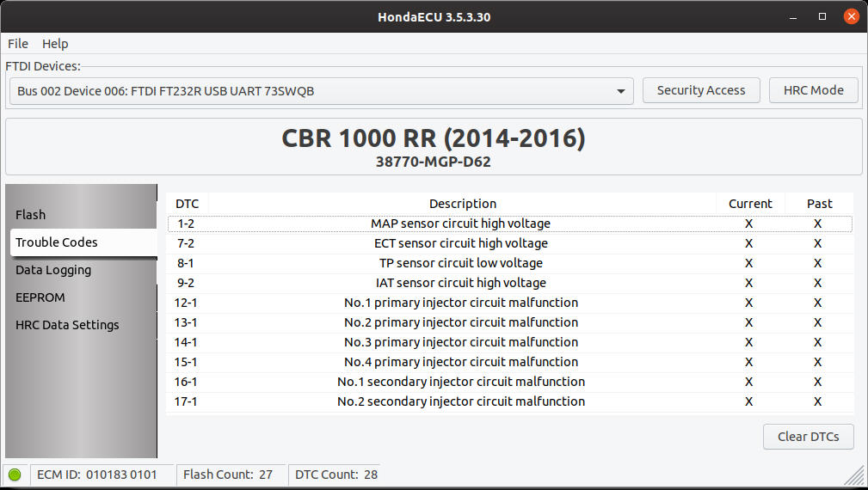Screen dimensions: 868x490
Task: Select No.1 secondary injector circuit malfunction row
Action: [x=510, y=382]
